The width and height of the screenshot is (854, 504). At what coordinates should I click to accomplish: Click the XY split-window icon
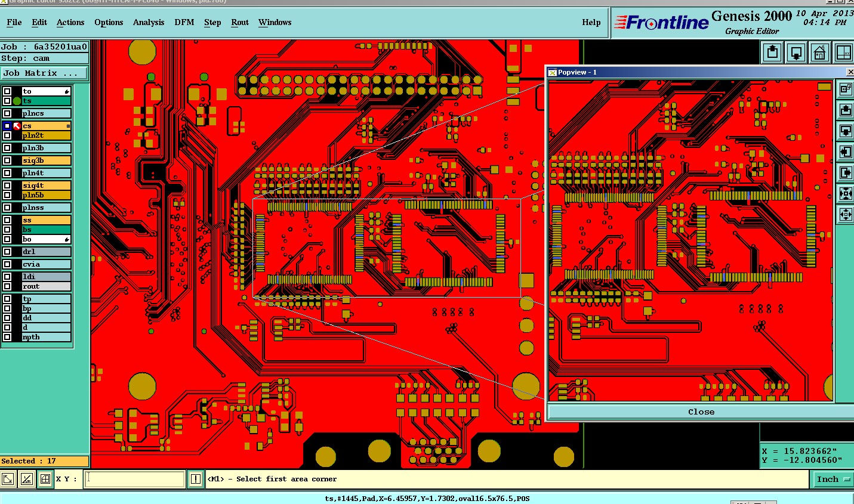point(843,52)
